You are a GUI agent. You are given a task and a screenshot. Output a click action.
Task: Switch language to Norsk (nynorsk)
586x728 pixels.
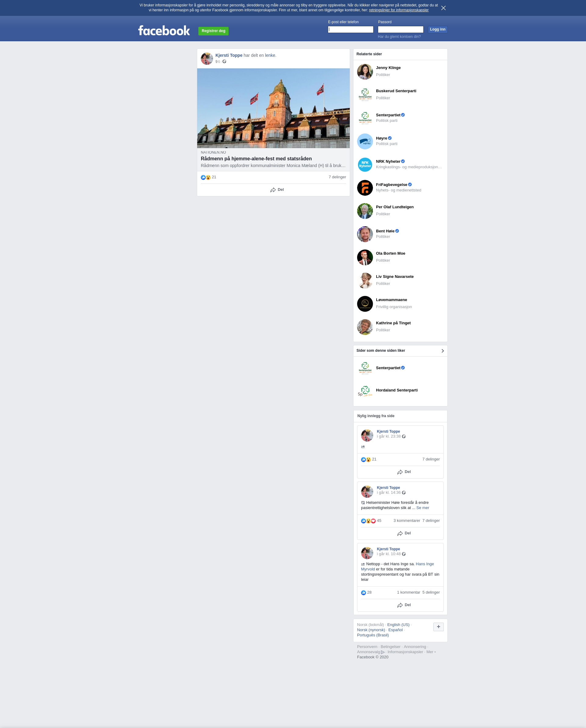371,630
